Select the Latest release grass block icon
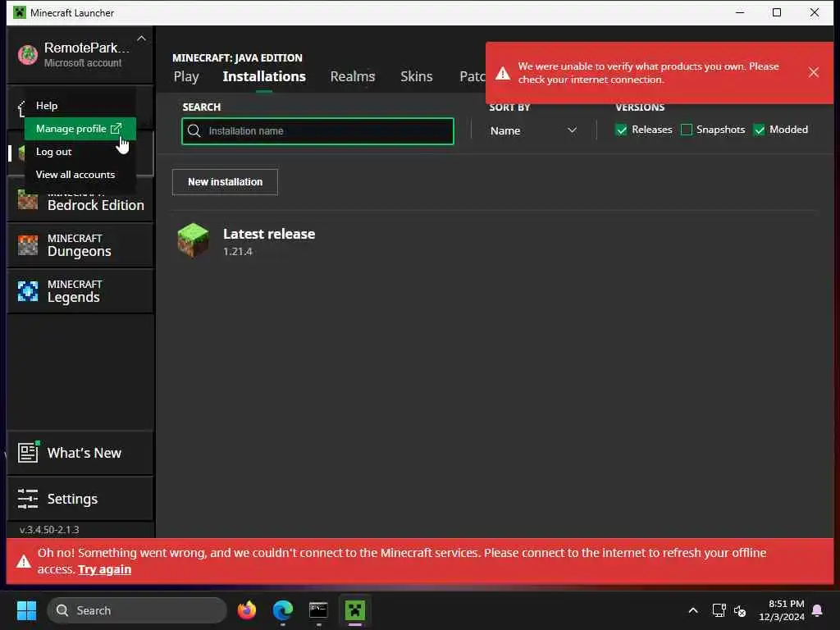Screen dimensions: 840x630 [193, 240]
